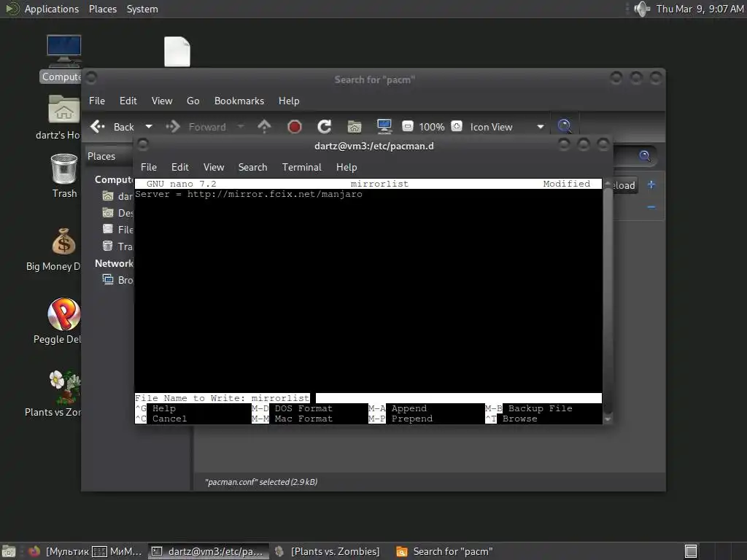Viewport: 747px width, 560px height.
Task: Select the blank document file on desktop
Action: [x=177, y=52]
